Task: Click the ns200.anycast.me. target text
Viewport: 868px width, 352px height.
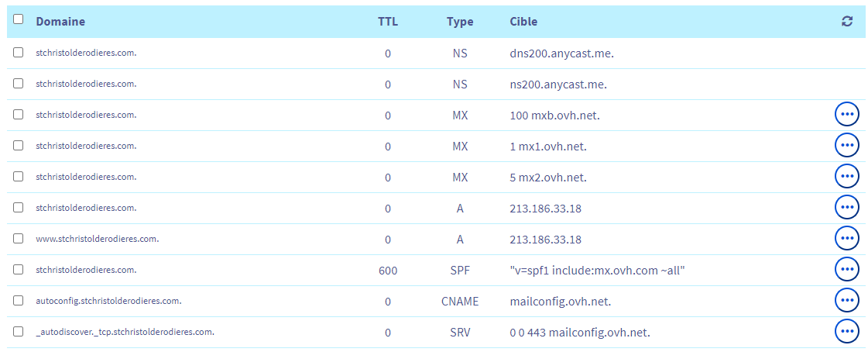Action: point(558,85)
